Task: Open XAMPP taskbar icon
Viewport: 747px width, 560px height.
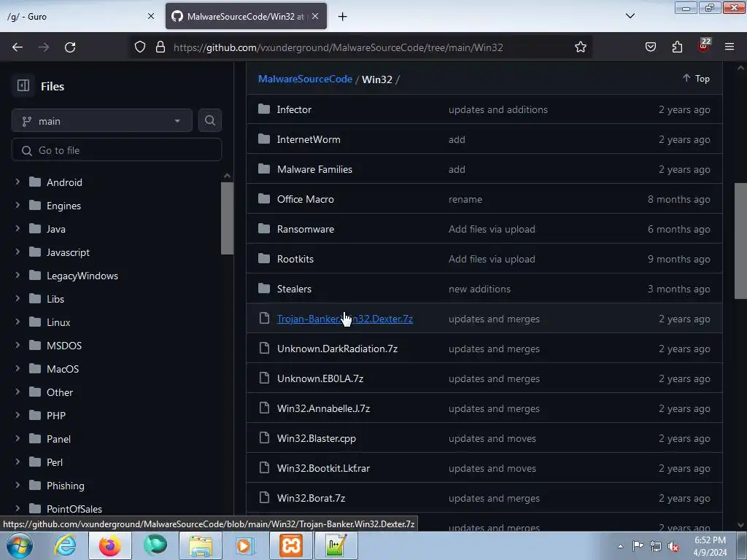Action: coord(291,545)
